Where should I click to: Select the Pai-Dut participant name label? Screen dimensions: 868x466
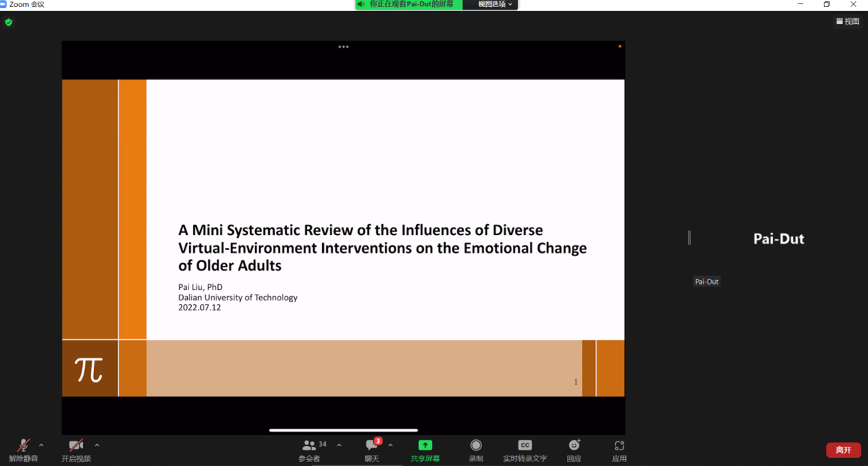706,282
